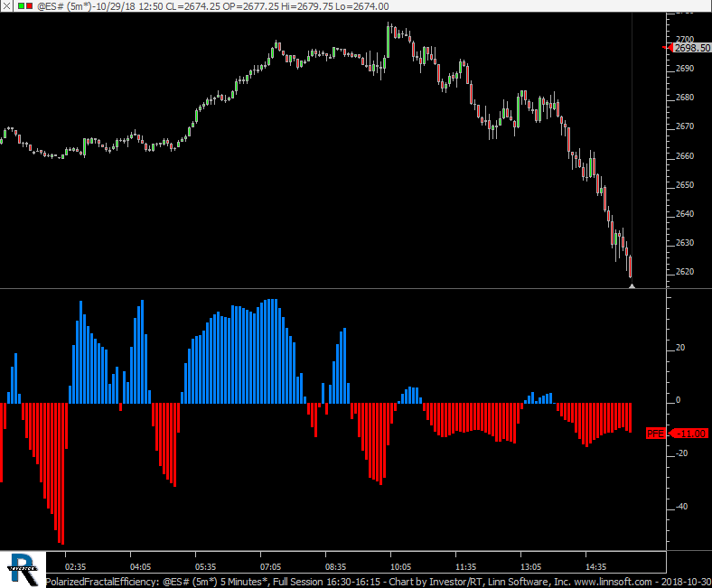Click the red PFE indicator label tag
This screenshot has width=712, height=588.
[x=656, y=434]
